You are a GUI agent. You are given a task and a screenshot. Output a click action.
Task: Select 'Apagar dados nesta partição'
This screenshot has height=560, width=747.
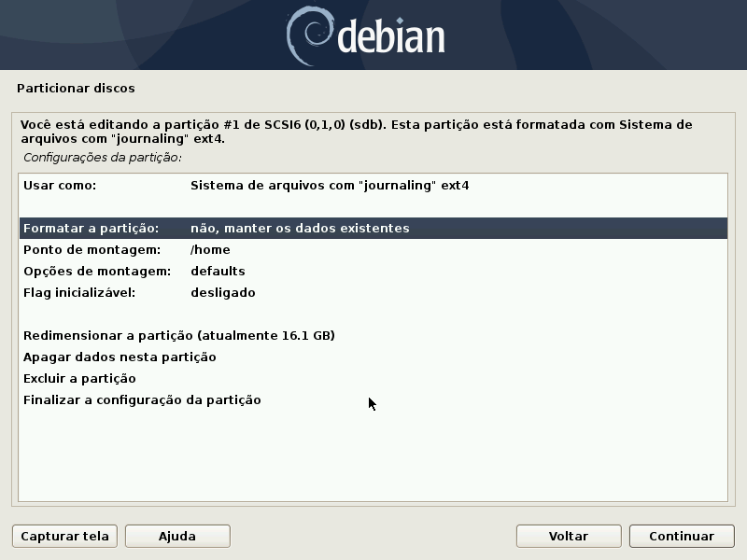(x=373, y=357)
